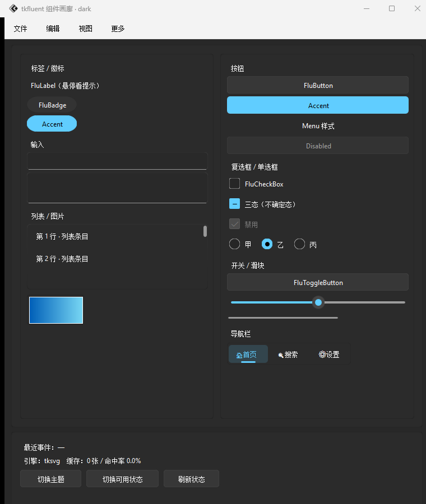
Task: Focus the single-line input field
Action: 118,161
